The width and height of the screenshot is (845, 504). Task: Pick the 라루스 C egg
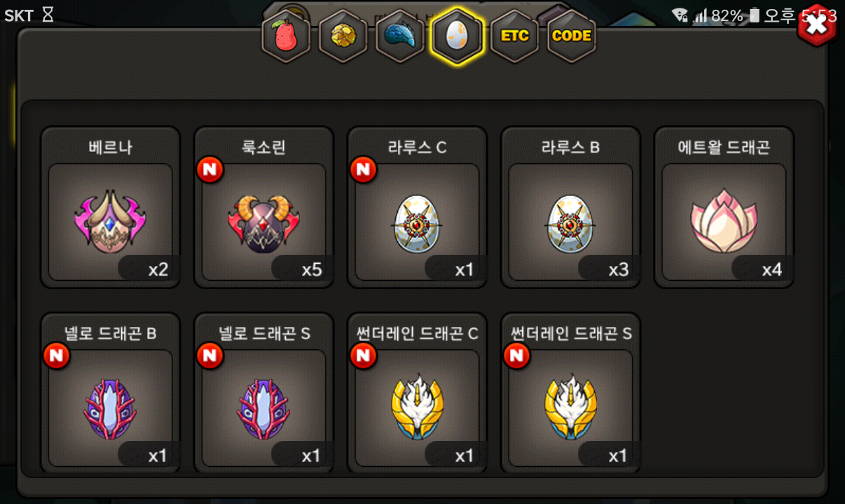click(418, 207)
